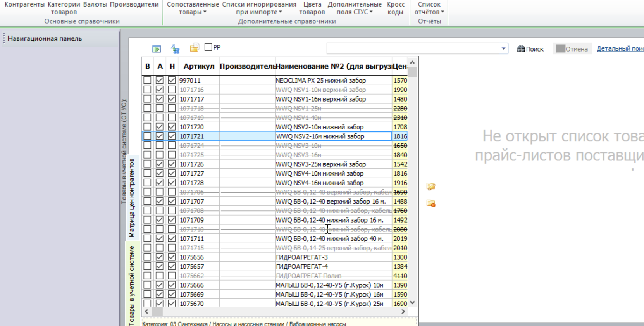Focus the search text input field
This screenshot has width=644, height=326.
(413, 48)
